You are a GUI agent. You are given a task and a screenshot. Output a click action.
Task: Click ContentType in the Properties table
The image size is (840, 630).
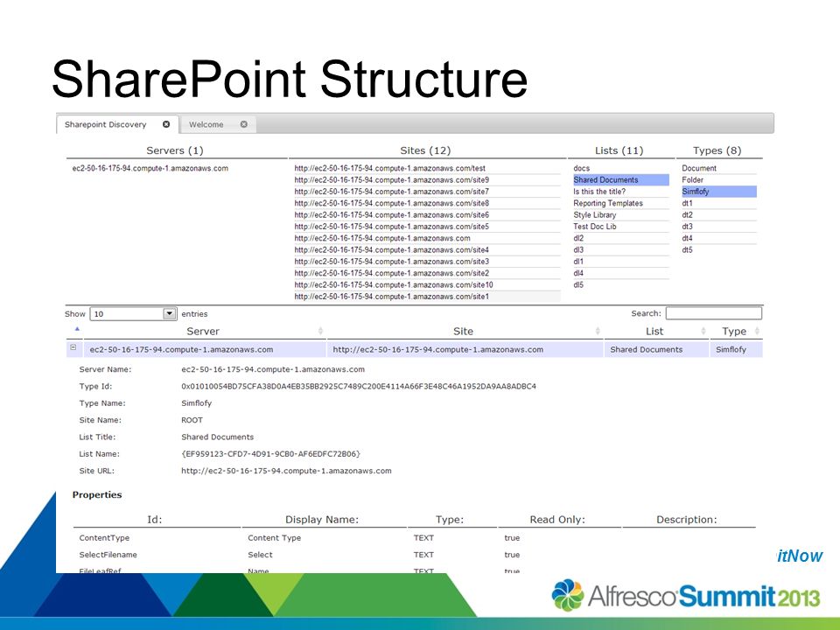104,538
